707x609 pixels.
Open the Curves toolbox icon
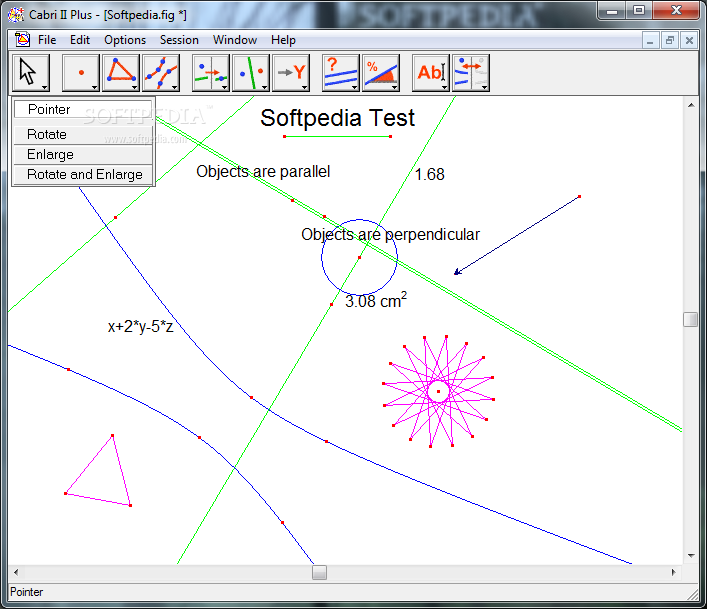(x=161, y=73)
